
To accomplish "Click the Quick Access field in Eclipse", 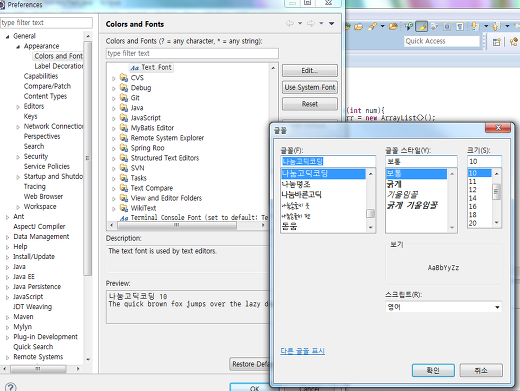I will click(442, 41).
